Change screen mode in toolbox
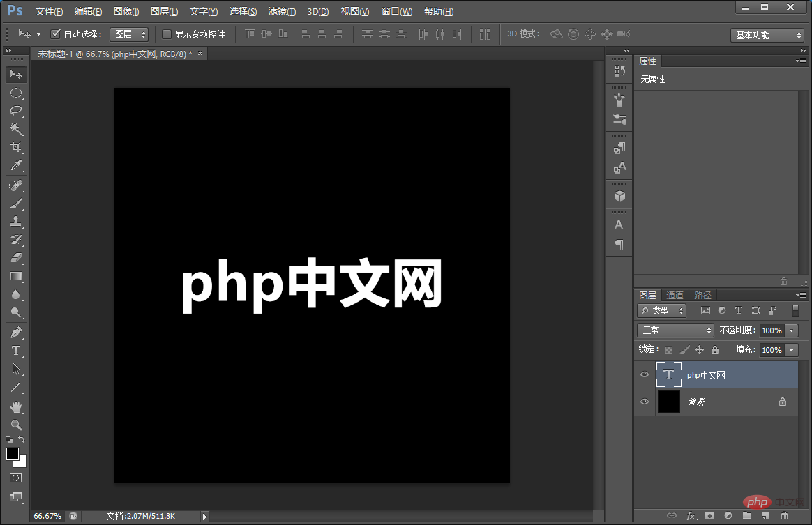The width and height of the screenshot is (812, 525). click(x=16, y=497)
